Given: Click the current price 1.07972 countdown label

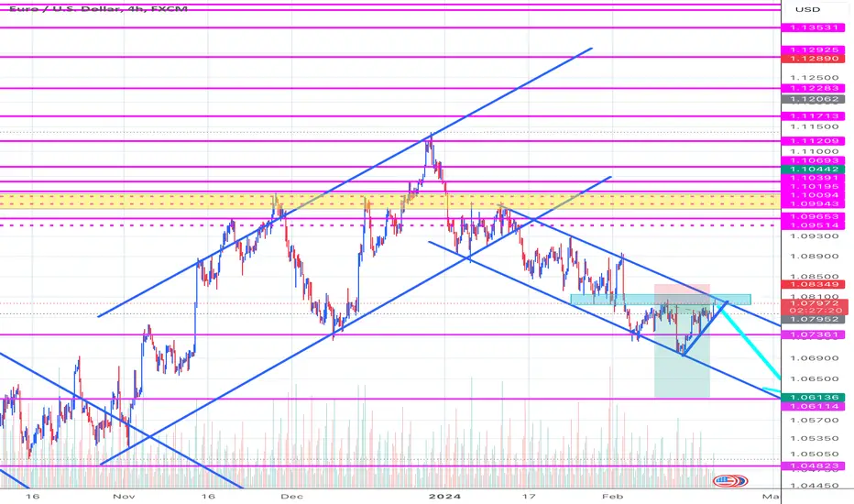Looking at the screenshot, I should tap(815, 307).
